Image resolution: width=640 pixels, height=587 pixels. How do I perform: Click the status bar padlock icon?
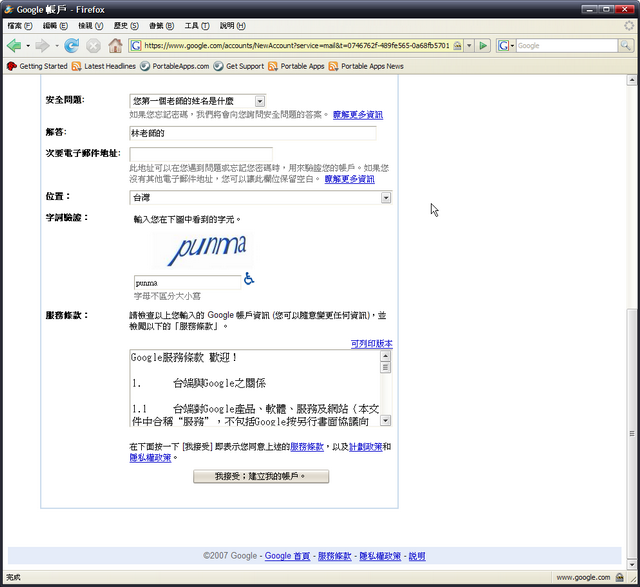pyautogui.click(x=620, y=577)
